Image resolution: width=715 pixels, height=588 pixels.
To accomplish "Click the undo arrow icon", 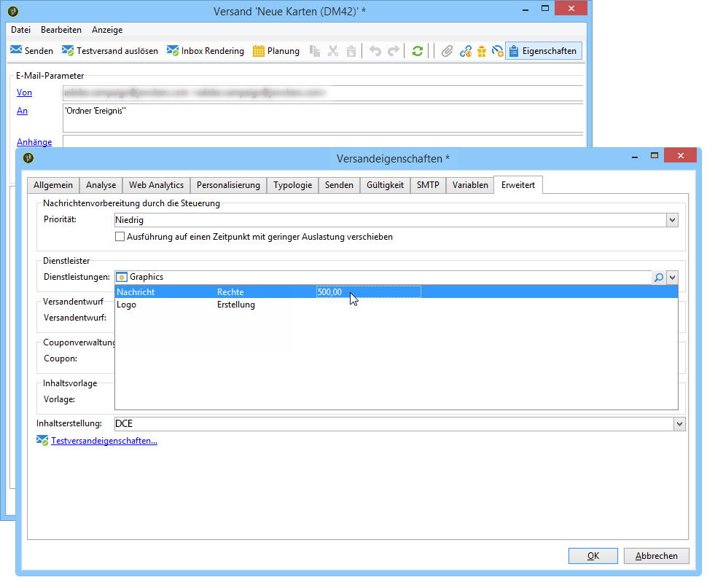I will tap(375, 50).
